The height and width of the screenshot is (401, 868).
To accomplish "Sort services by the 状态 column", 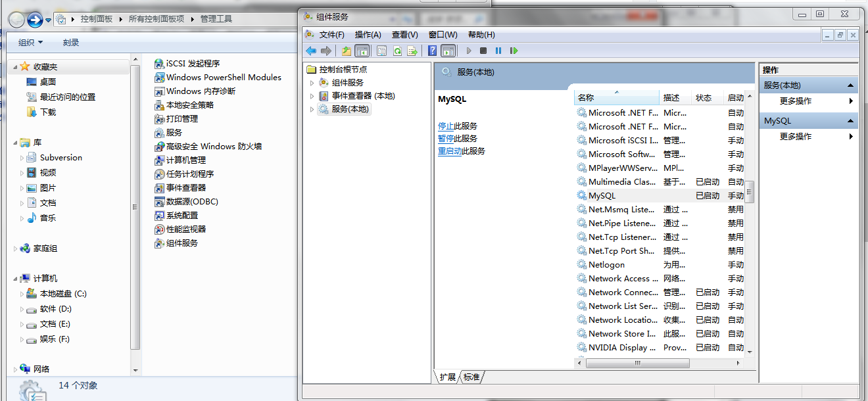I will pos(708,98).
